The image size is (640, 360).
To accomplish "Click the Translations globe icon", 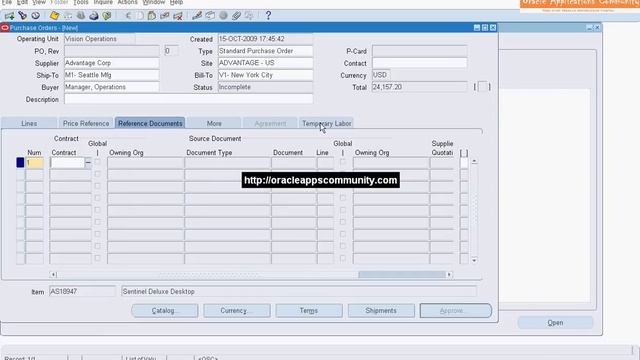I will click(223, 16).
